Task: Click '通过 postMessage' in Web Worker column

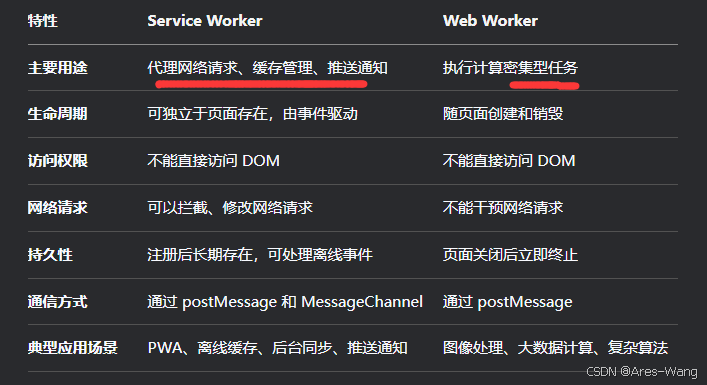Action: tap(507, 302)
